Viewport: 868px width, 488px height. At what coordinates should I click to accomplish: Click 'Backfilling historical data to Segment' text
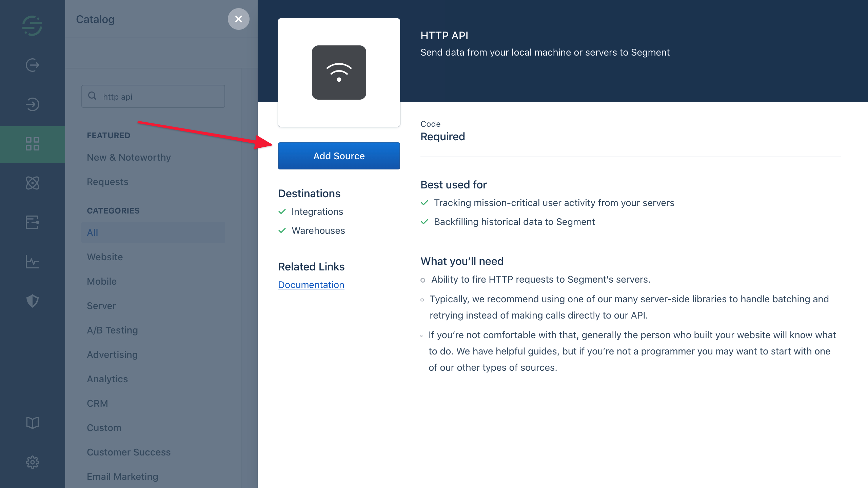click(514, 222)
